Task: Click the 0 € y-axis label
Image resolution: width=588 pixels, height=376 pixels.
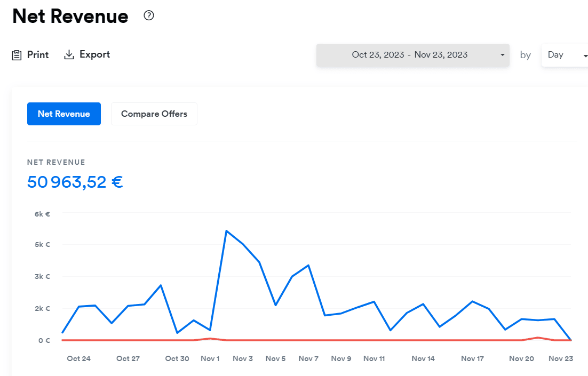Action: (44, 340)
